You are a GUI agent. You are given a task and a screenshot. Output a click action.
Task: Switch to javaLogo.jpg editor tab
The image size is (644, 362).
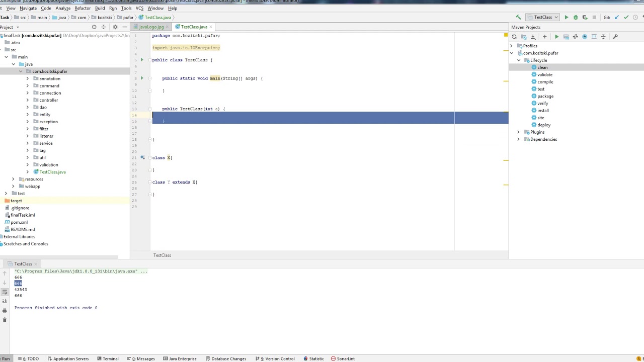point(151,27)
